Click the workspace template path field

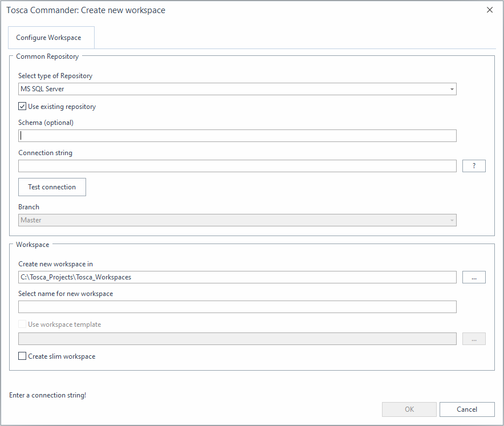click(237, 339)
